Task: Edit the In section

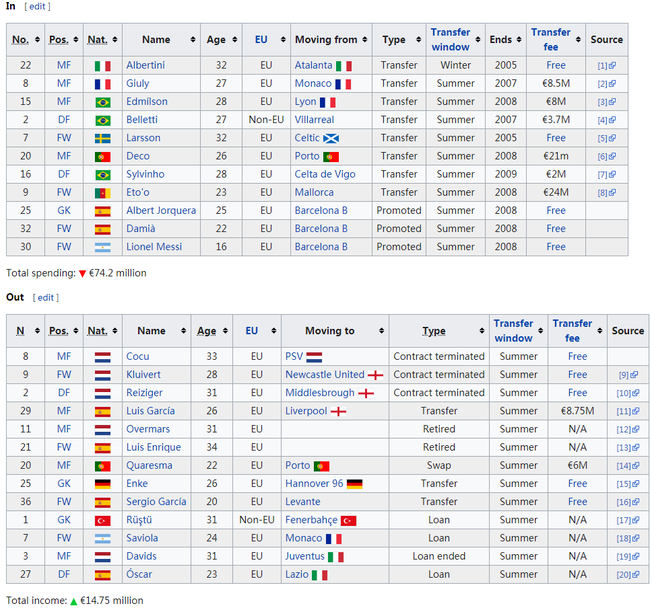Action: coord(37,7)
